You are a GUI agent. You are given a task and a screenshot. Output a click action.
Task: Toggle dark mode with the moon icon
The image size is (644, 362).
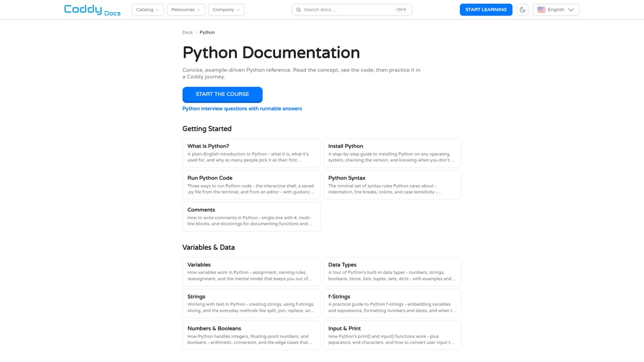click(x=523, y=10)
